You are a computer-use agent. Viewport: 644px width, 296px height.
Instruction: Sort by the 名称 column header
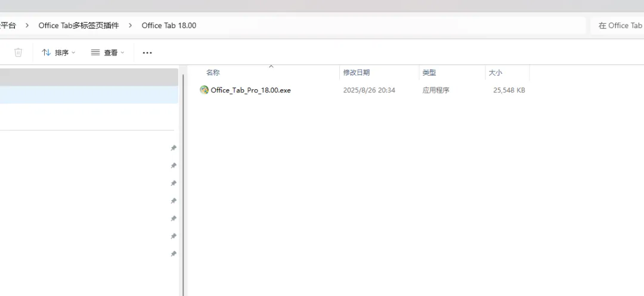[213, 73]
